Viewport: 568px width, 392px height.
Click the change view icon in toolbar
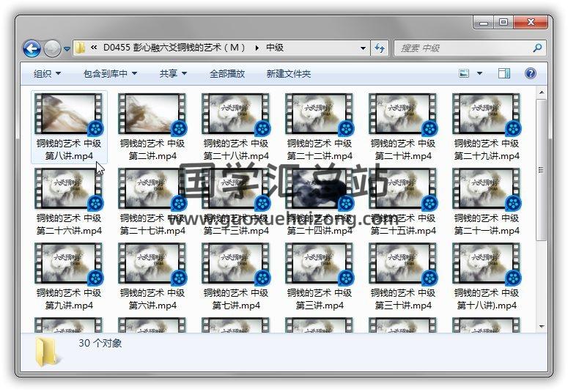point(464,73)
